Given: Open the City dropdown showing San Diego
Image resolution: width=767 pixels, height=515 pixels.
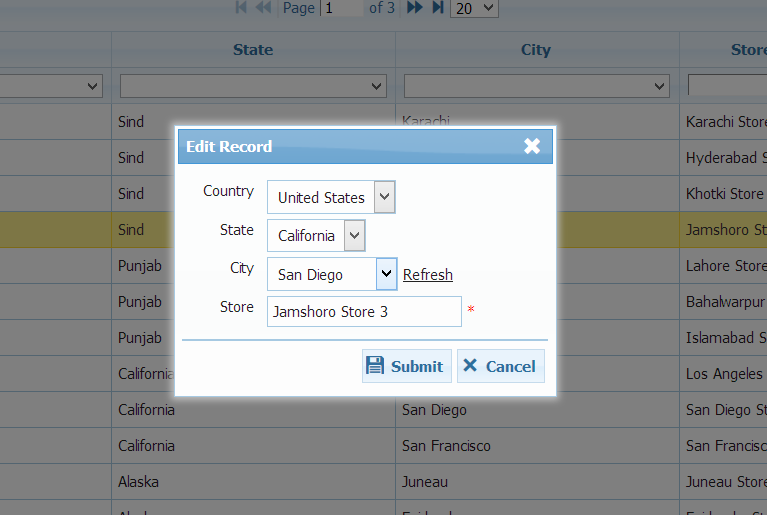Looking at the screenshot, I should [386, 274].
